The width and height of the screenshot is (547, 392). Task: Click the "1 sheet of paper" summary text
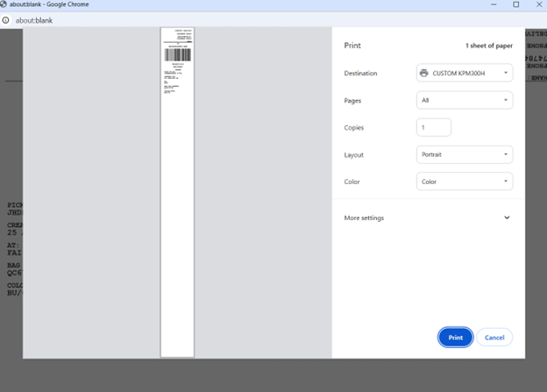488,46
